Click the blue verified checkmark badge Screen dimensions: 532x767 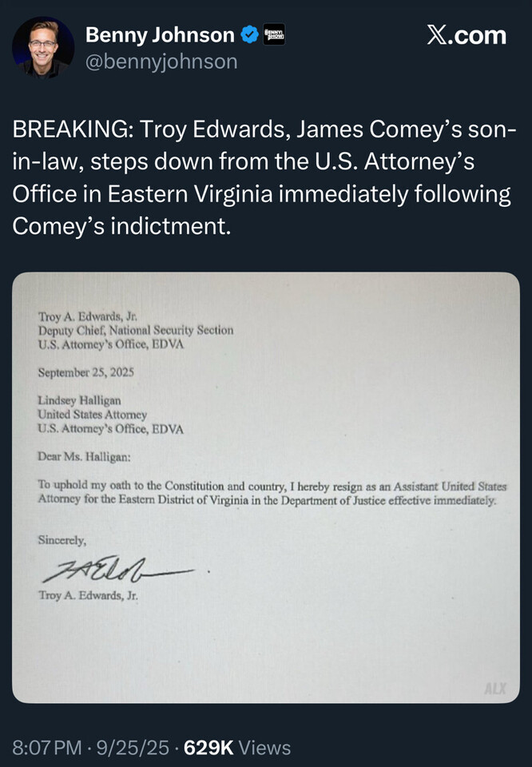249,35
